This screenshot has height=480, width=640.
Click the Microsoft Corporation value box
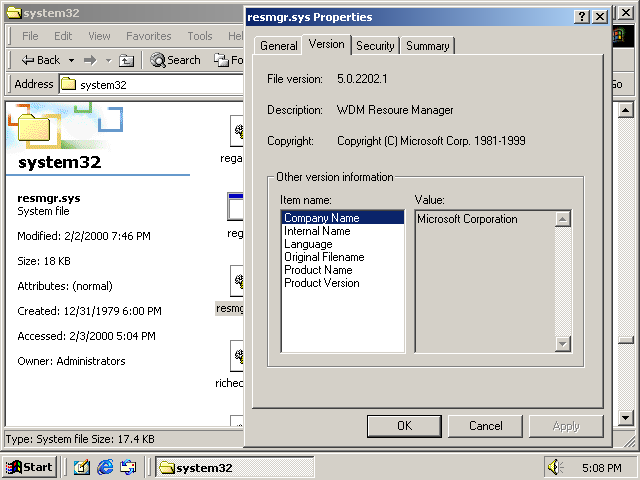click(x=485, y=281)
